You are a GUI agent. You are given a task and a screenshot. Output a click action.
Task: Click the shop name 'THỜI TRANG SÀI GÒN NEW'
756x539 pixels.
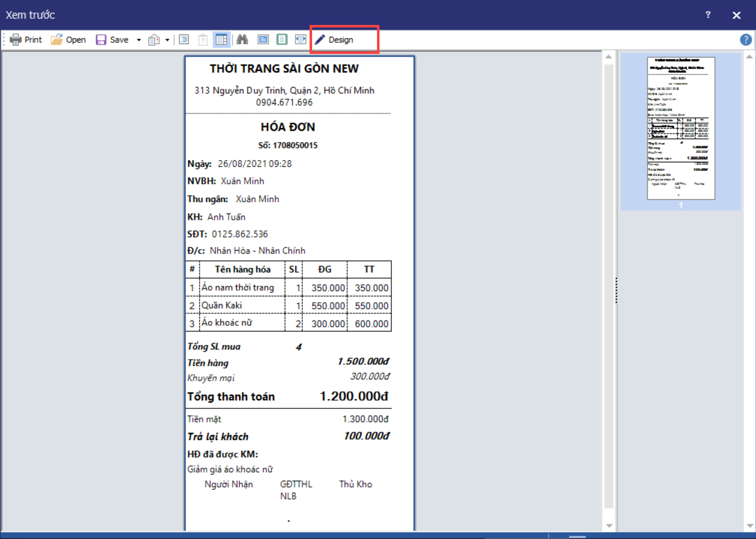tap(284, 68)
